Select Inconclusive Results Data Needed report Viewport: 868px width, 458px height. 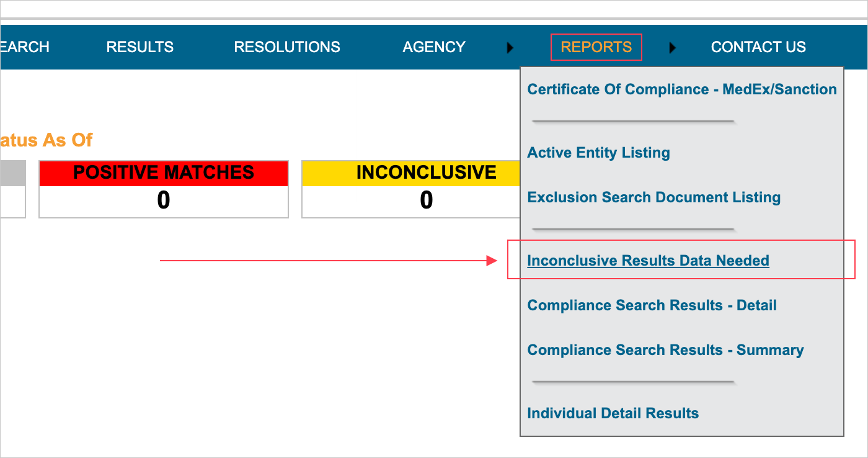[x=647, y=260]
